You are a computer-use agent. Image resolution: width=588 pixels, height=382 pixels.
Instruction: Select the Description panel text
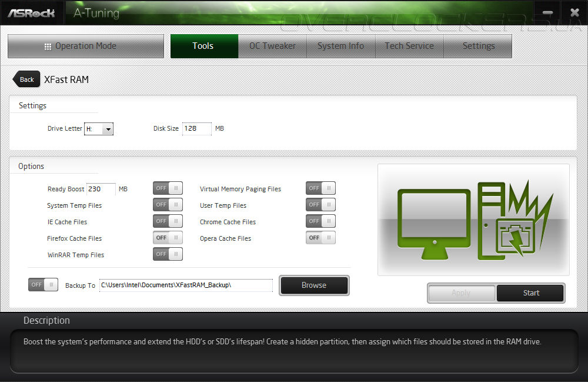pos(282,342)
